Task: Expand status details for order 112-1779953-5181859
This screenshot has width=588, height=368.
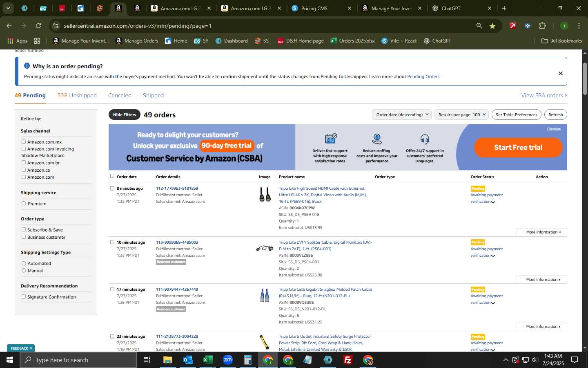Action: tap(493, 202)
